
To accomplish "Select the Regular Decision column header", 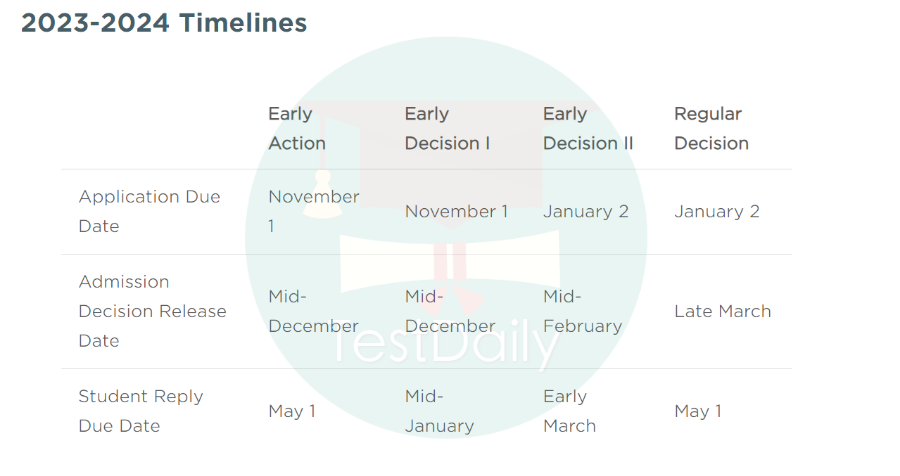I will pos(711,128).
